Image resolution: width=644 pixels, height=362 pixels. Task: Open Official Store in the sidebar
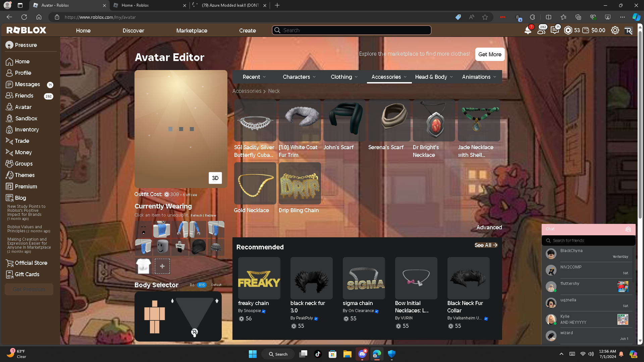pyautogui.click(x=31, y=263)
